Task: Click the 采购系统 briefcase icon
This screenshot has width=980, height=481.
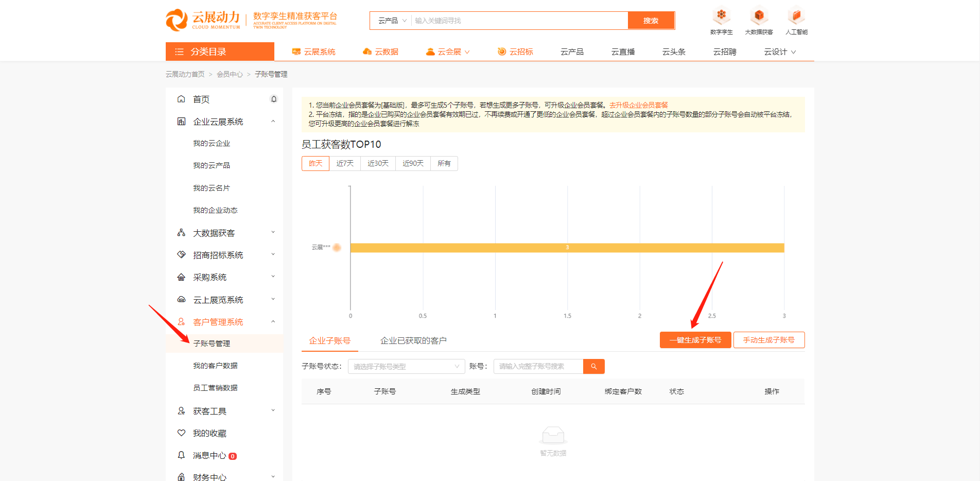Action: (x=181, y=277)
